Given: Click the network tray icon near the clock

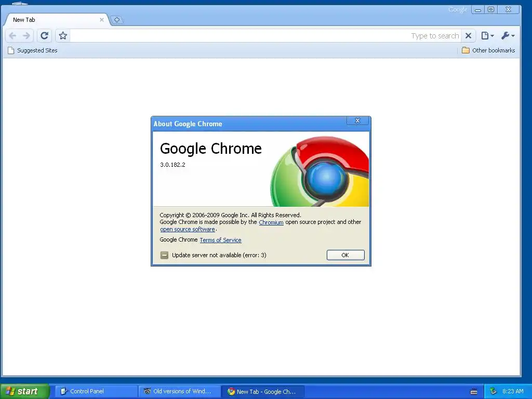Looking at the screenshot, I should pos(494,391).
